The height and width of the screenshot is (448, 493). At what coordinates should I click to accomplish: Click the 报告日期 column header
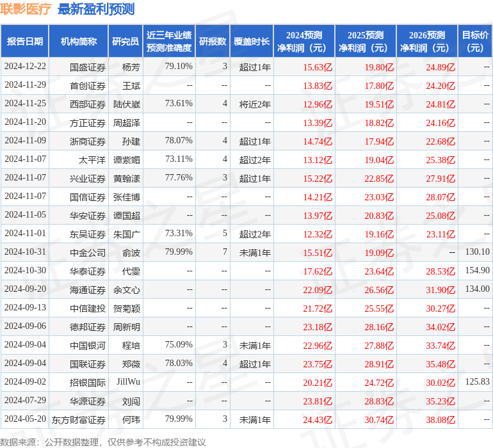click(25, 41)
